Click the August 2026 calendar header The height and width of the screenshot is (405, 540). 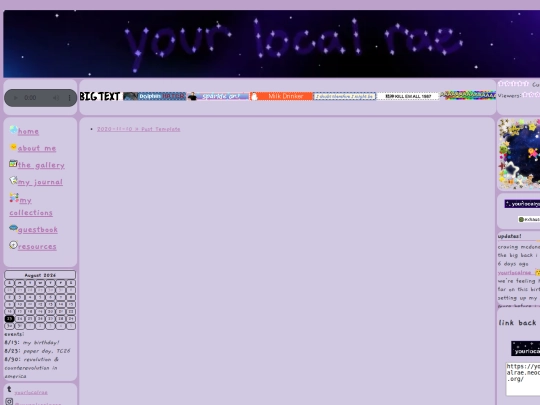(40, 275)
